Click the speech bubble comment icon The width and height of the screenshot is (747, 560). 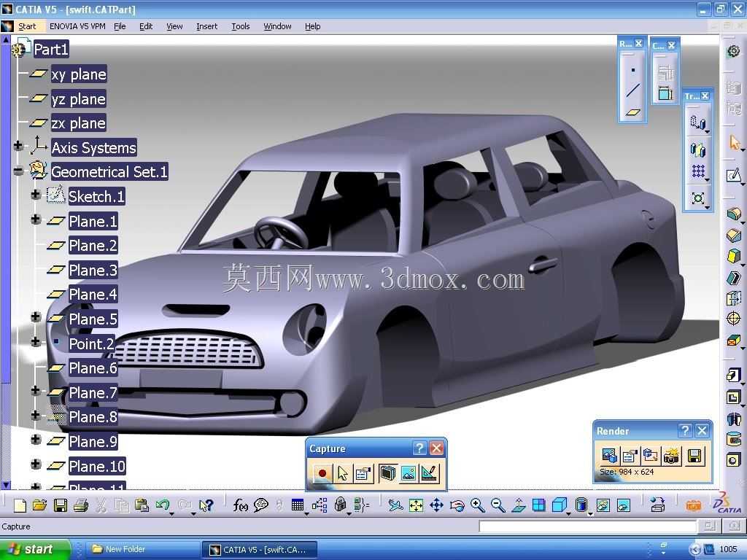tap(260, 505)
